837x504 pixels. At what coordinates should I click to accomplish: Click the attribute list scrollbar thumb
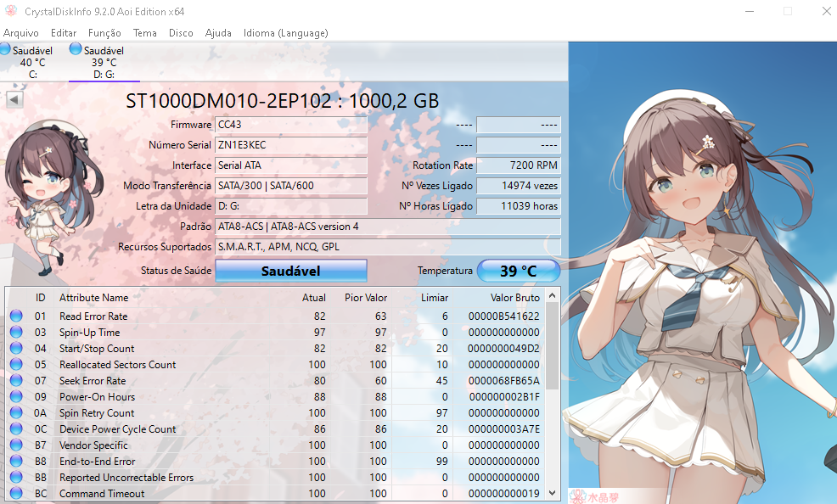tap(553, 345)
